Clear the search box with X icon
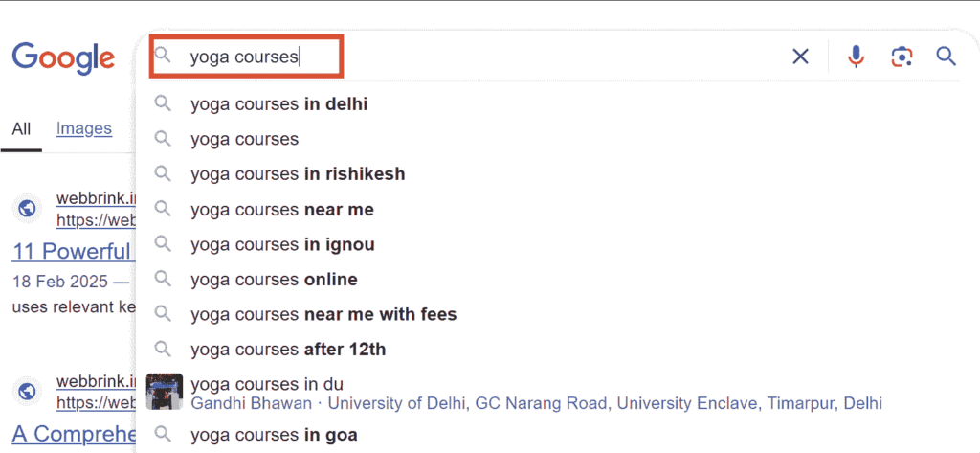 click(801, 57)
